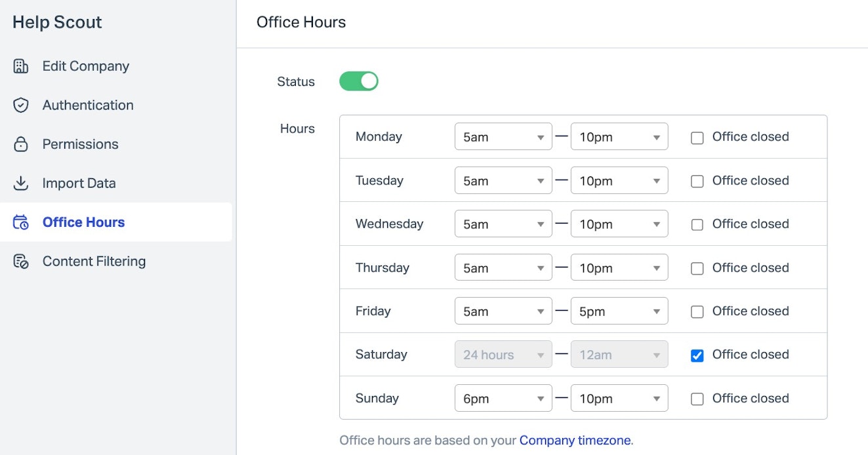The width and height of the screenshot is (868, 455).
Task: Go to the Authentication section
Action: (88, 105)
